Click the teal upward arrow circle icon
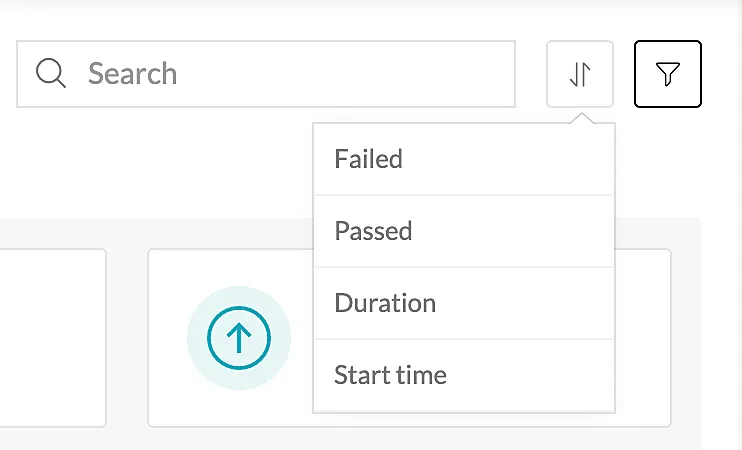This screenshot has width=742, height=450. tap(239, 338)
